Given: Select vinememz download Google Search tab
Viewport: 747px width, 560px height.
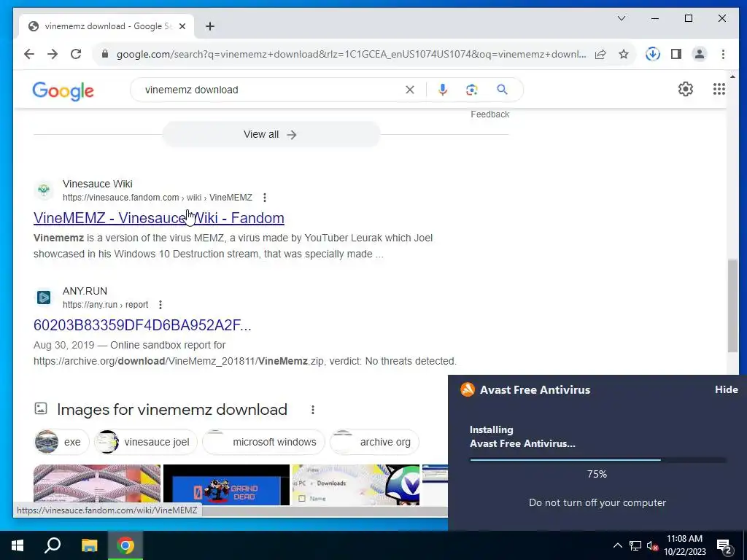Looking at the screenshot, I should click(x=107, y=26).
